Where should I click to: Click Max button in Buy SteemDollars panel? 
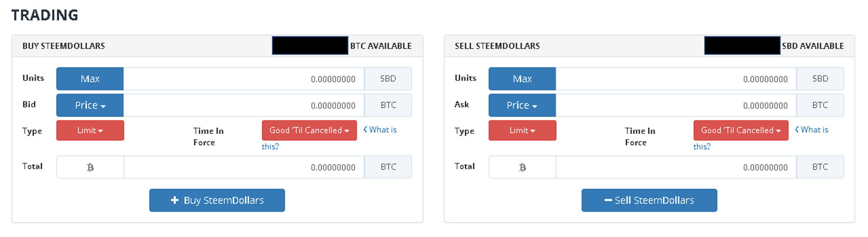coord(90,79)
